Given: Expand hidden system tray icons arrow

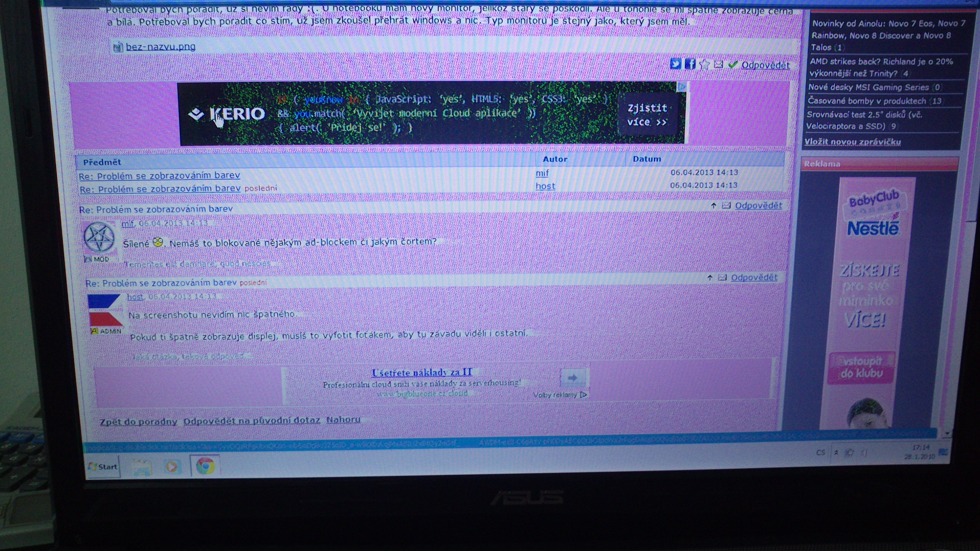Looking at the screenshot, I should coord(836,453).
